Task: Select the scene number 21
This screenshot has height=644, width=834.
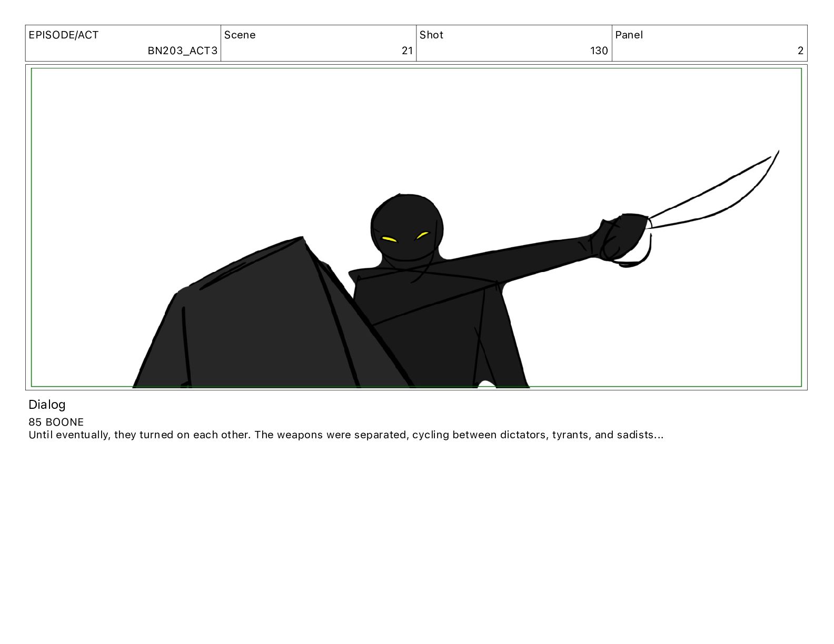Action: 407,51
